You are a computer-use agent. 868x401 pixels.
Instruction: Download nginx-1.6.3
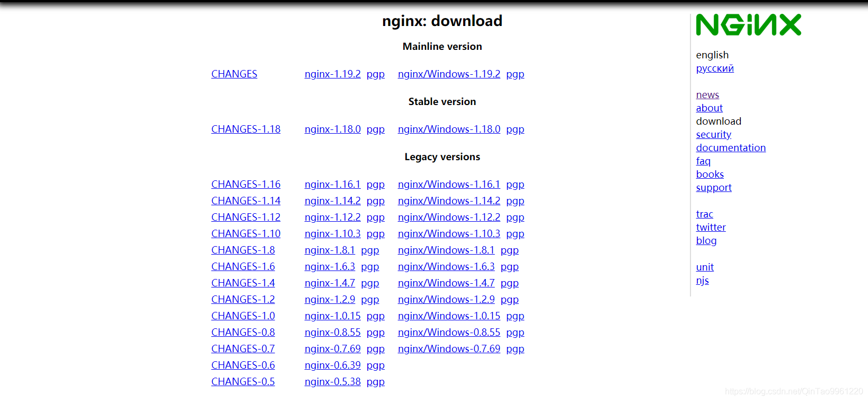330,267
